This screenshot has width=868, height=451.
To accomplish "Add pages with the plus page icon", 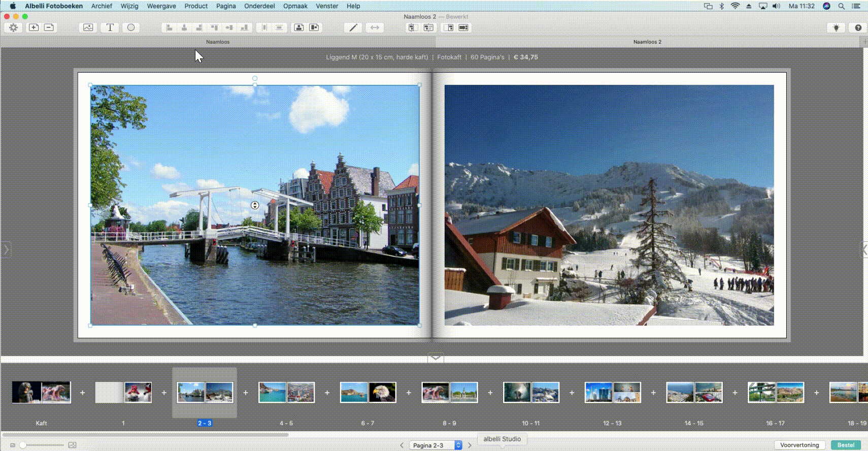I will coord(34,27).
